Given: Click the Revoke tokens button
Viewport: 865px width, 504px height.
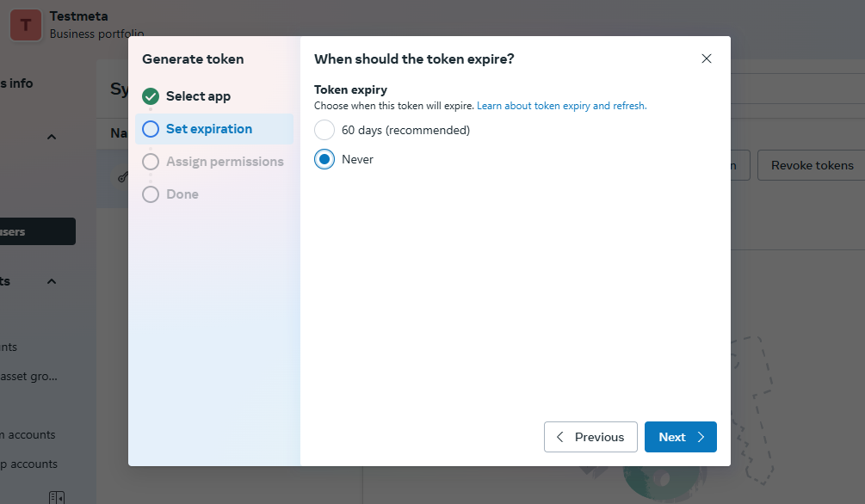Looking at the screenshot, I should coord(812,165).
